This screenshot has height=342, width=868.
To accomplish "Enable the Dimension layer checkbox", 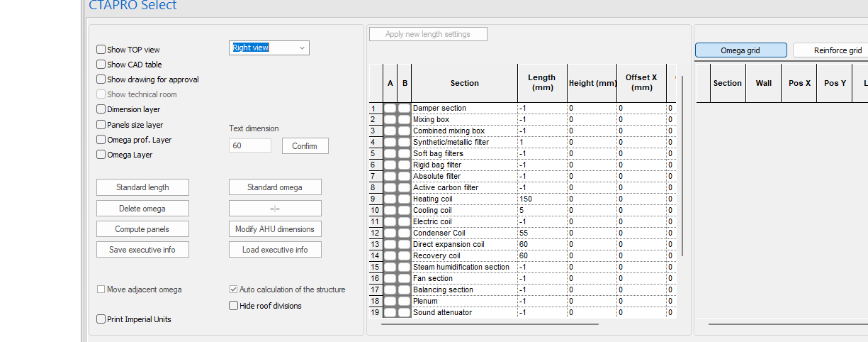I will (x=101, y=109).
